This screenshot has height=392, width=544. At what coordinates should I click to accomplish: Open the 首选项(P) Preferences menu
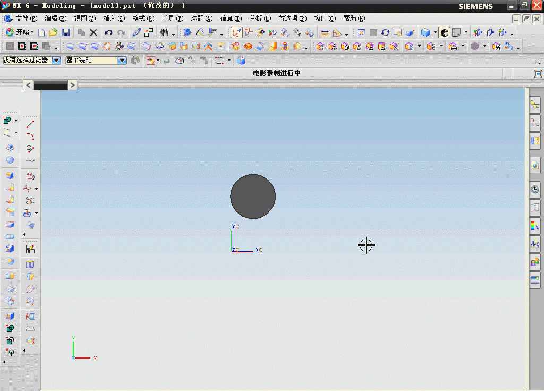(293, 19)
